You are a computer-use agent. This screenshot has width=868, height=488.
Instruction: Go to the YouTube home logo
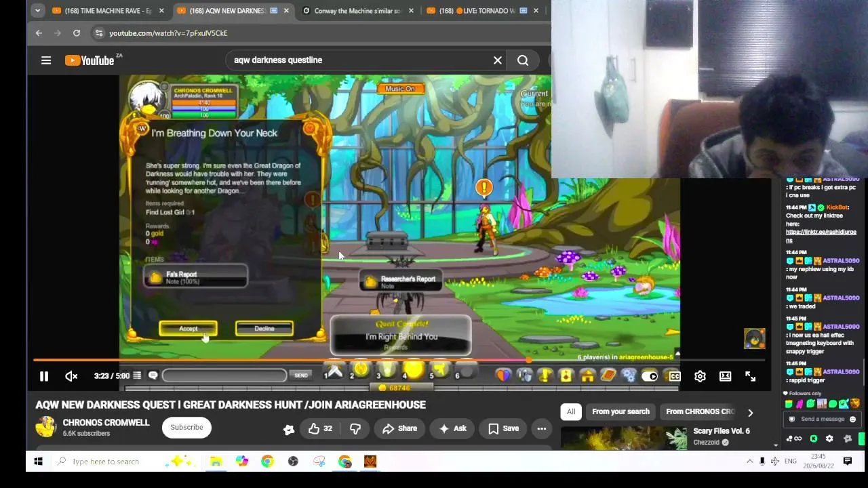coord(90,60)
